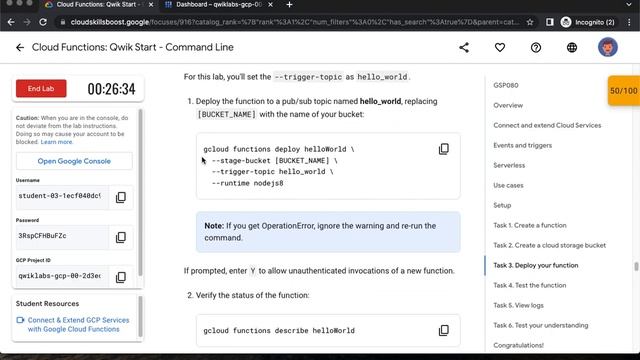640x360 pixels.
Task: Go to Task 2. Create a cloud storage bucket
Action: point(549,245)
